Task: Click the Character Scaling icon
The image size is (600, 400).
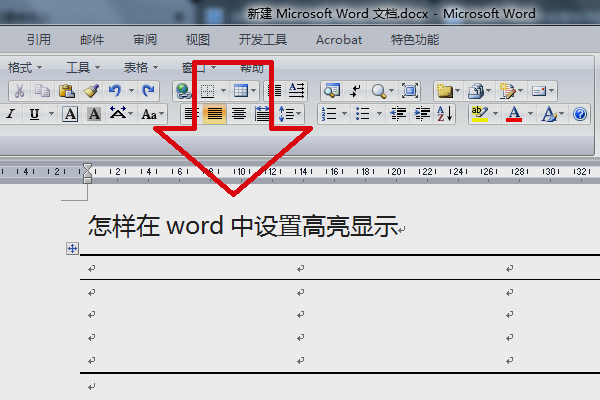Action: [117, 113]
